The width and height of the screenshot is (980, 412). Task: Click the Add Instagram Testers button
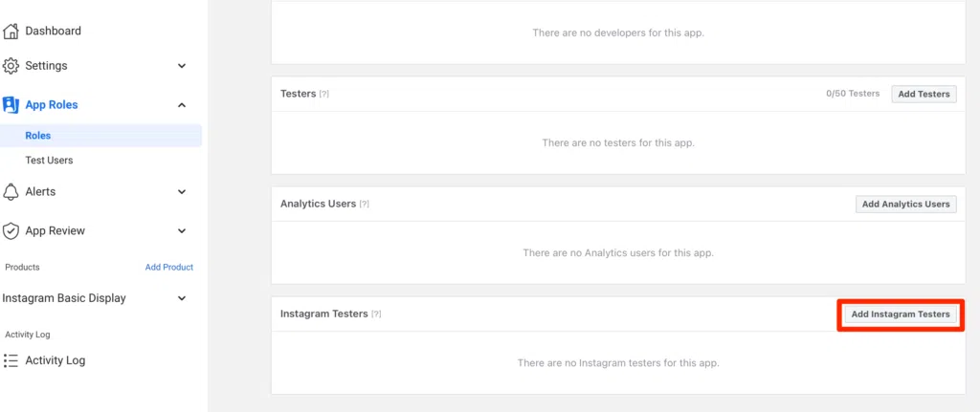click(901, 314)
